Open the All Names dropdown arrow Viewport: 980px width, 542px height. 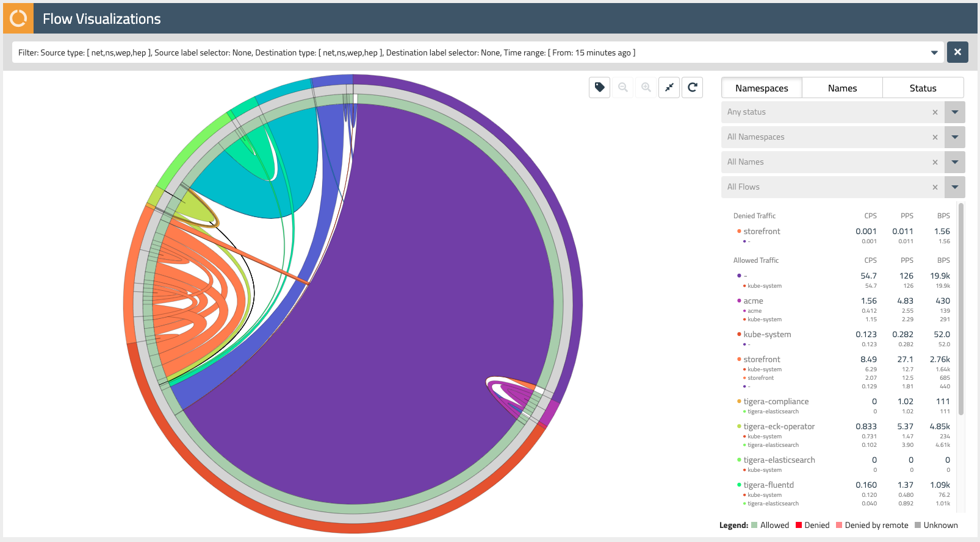(x=955, y=162)
